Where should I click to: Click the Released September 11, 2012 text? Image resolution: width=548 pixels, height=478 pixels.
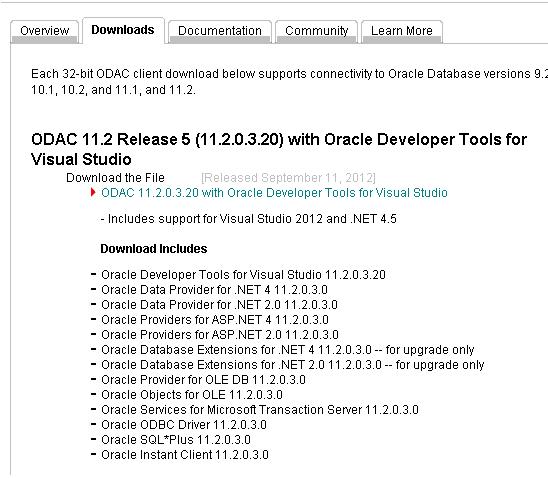(x=288, y=178)
